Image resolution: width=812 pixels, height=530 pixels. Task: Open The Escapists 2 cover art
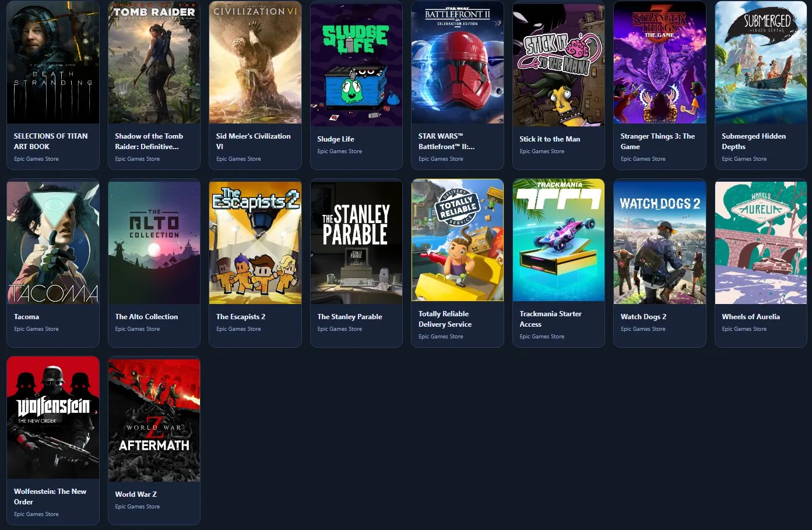[255, 242]
